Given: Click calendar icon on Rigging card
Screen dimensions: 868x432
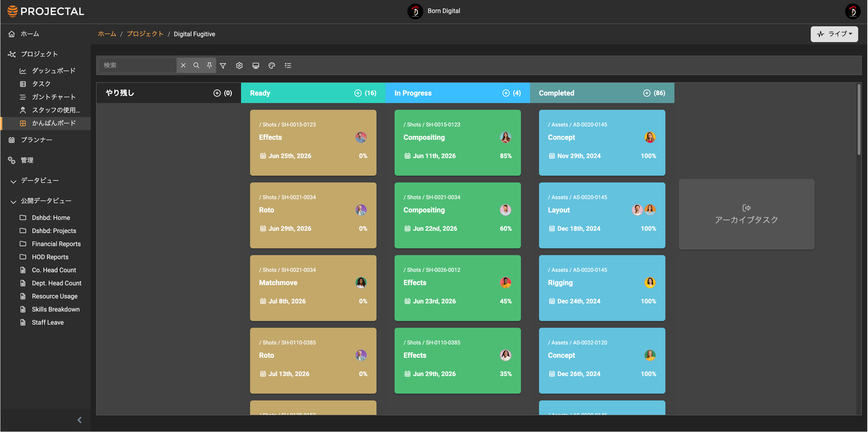Looking at the screenshot, I should (x=552, y=301).
